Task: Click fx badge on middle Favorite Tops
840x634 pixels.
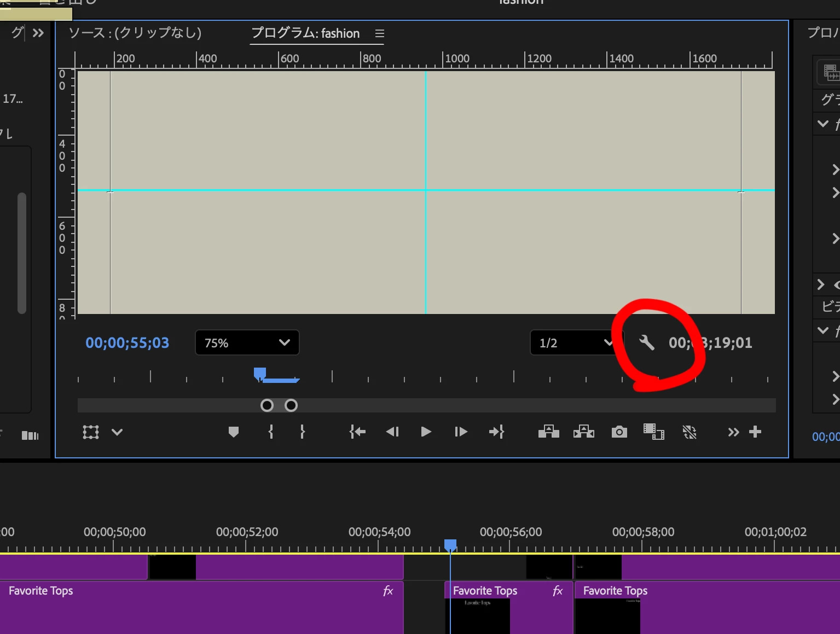Action: pos(558,591)
